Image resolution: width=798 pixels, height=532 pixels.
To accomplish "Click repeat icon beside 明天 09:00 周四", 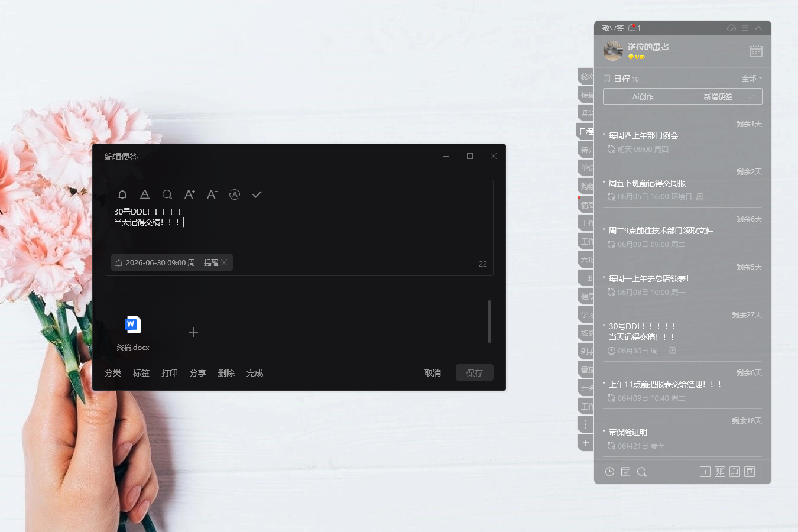I will point(611,149).
